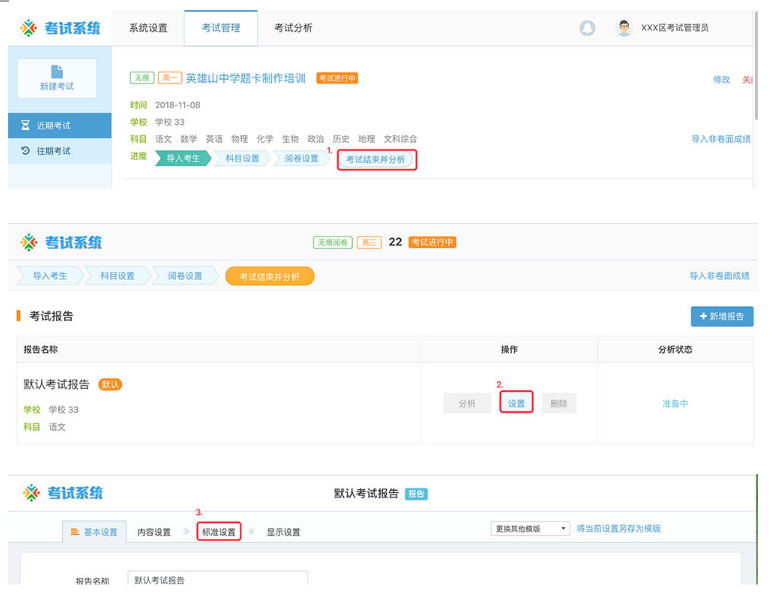
Task: Click the 设置 button for 默认考试报告
Action: point(516,403)
